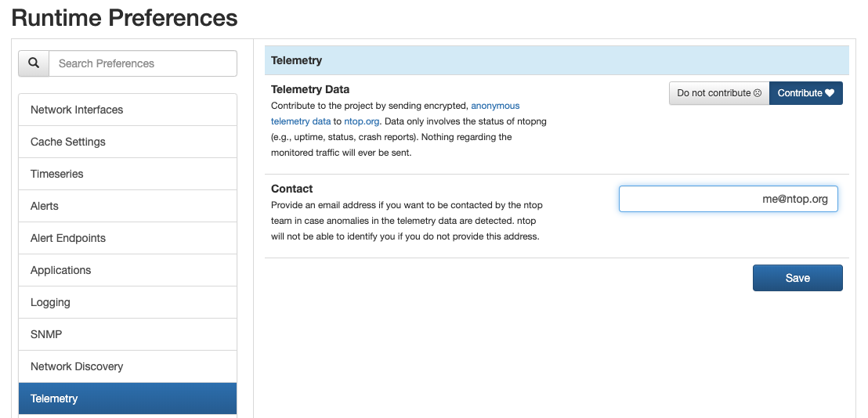Click the magnifying glass search icon

34,63
